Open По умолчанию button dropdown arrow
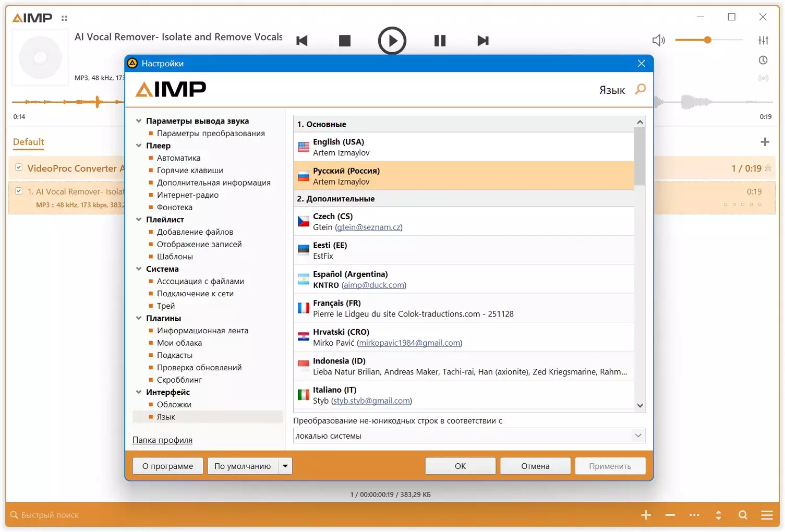 [x=285, y=466]
